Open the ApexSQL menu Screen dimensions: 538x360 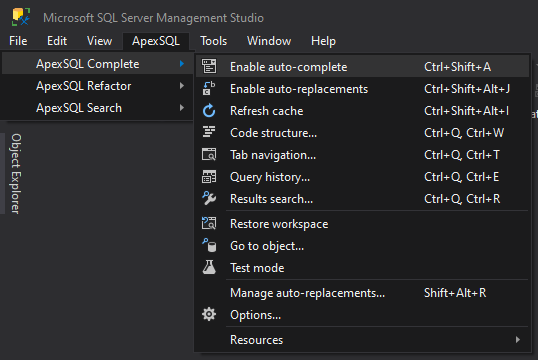[x=156, y=41]
